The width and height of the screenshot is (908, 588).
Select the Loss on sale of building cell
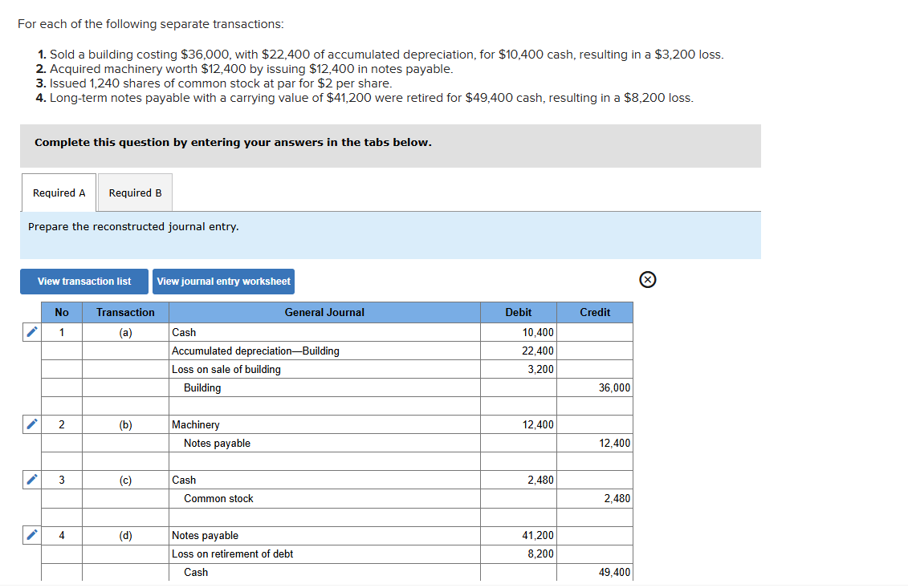(x=324, y=369)
